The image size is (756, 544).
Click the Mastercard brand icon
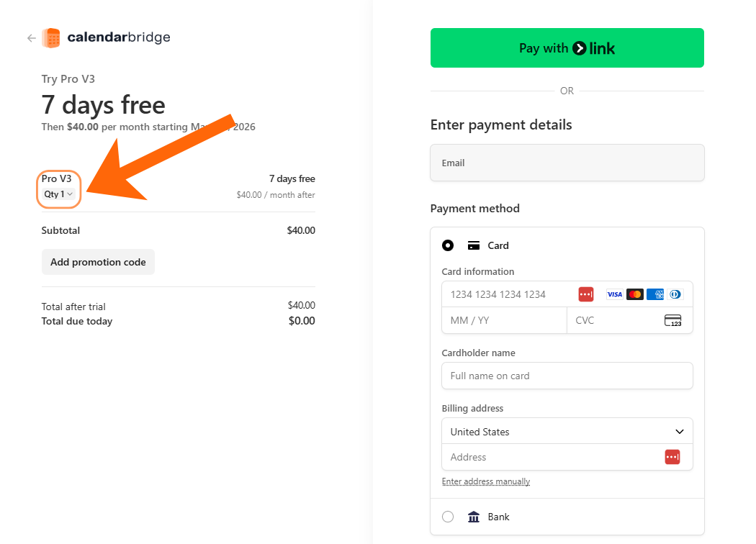(x=635, y=294)
